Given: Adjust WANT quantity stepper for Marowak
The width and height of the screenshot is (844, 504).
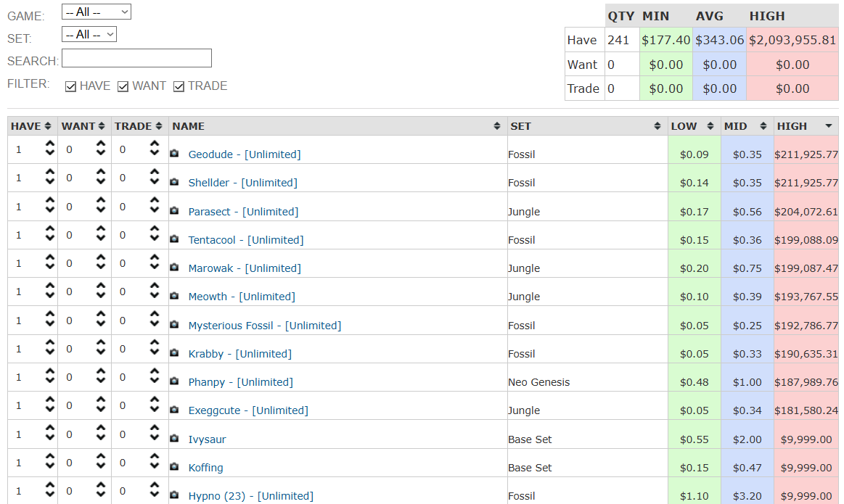Looking at the screenshot, I should [x=101, y=262].
